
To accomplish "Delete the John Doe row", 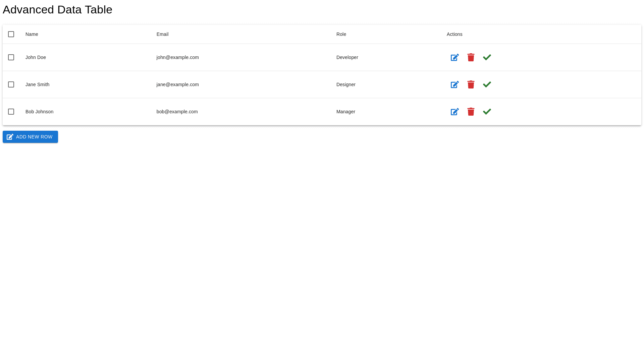I will point(471,57).
